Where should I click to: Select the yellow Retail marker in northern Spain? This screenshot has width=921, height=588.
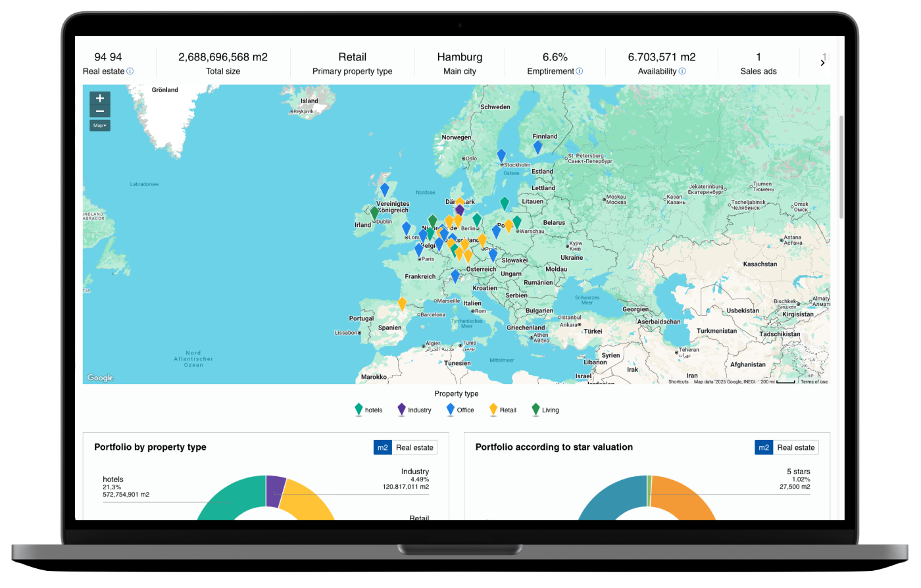[x=402, y=304]
